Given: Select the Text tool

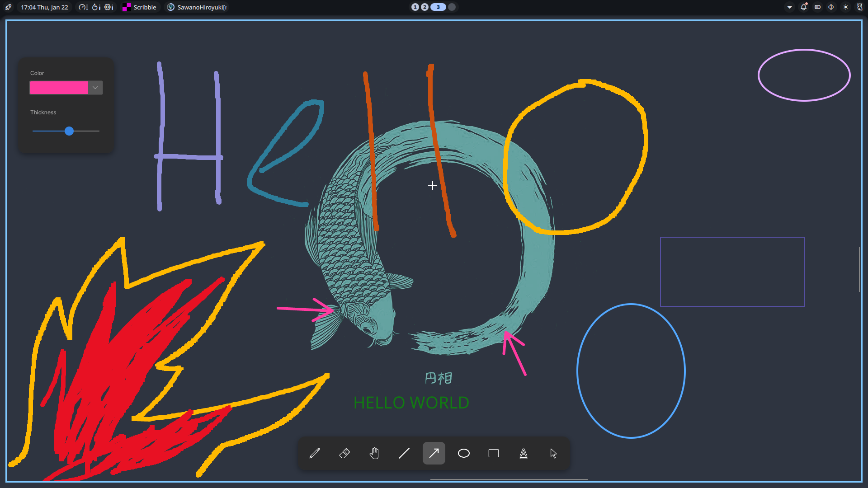Looking at the screenshot, I should [524, 453].
